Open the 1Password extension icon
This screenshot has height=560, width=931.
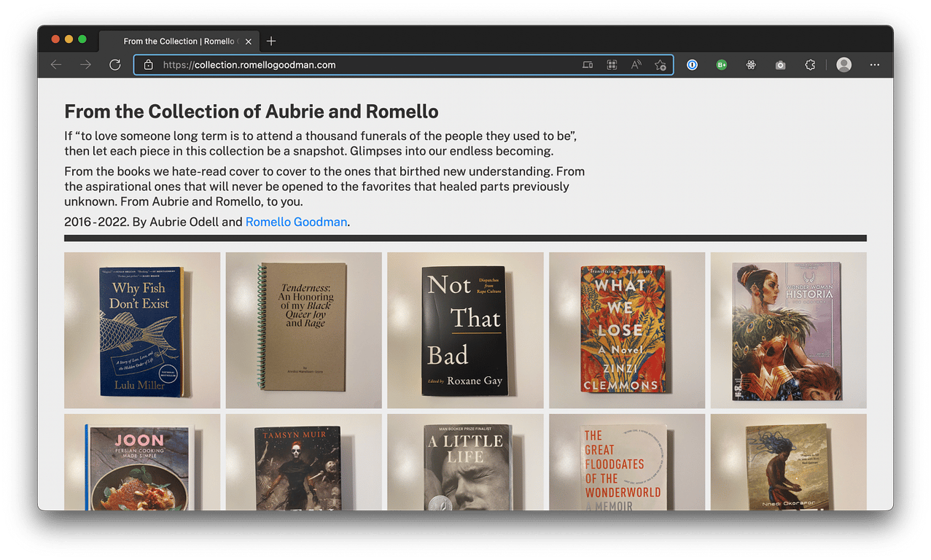692,65
